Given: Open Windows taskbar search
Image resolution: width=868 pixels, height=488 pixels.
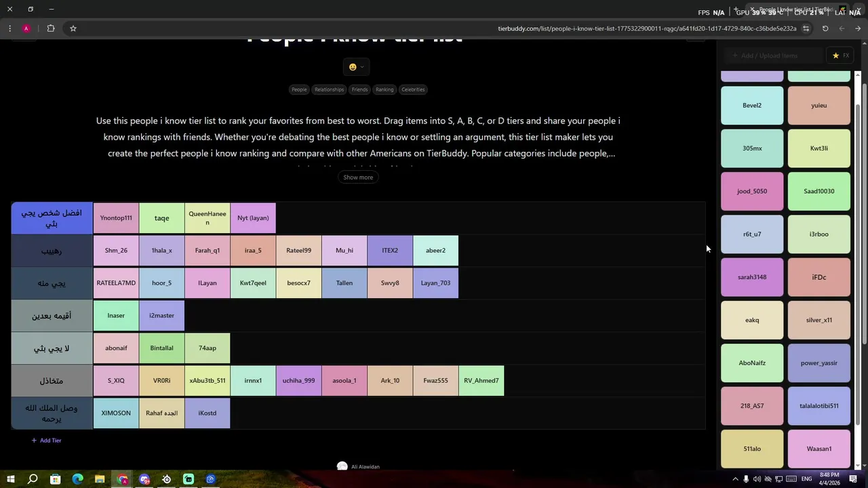Looking at the screenshot, I should tap(33, 479).
